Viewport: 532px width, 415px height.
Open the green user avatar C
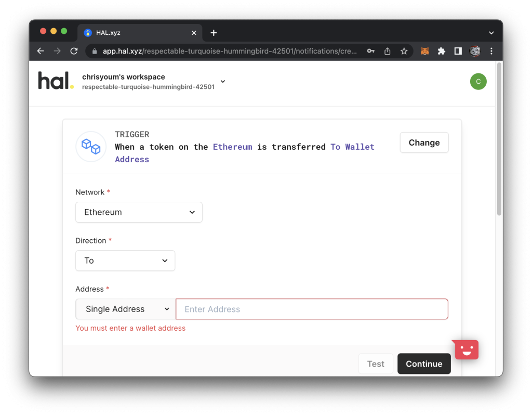click(x=478, y=82)
